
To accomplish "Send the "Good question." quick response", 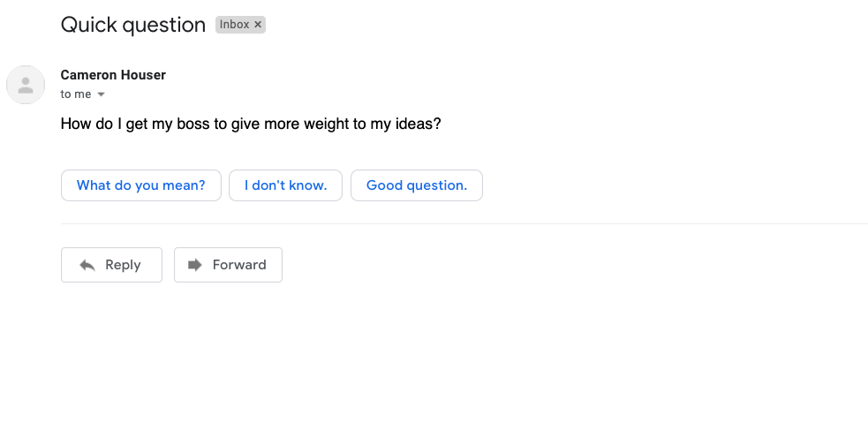I will pos(416,185).
